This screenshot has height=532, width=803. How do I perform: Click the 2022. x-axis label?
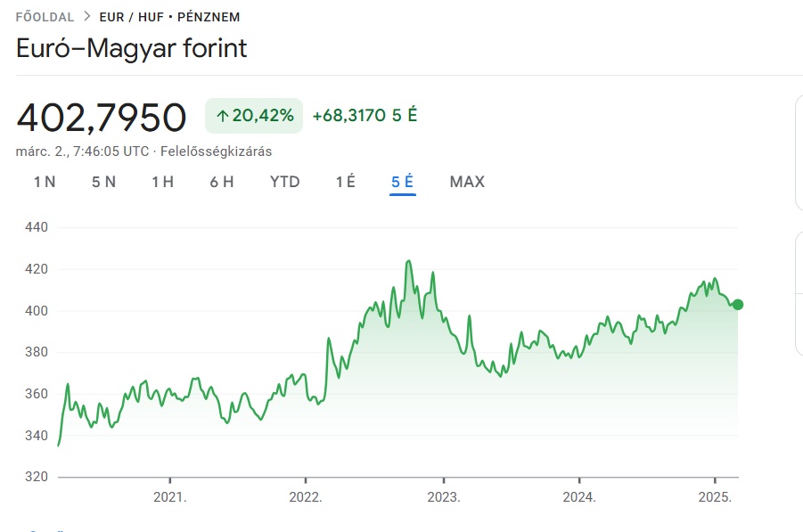[x=306, y=496]
